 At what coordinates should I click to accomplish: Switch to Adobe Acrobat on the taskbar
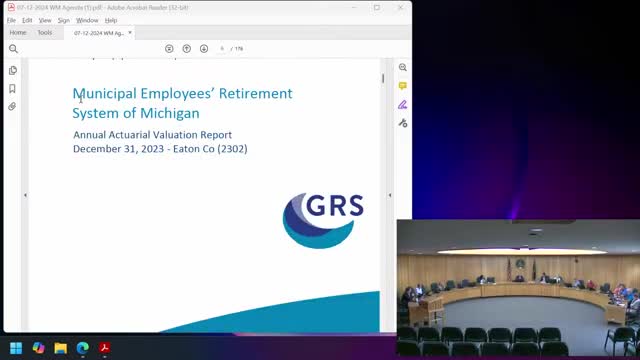pos(104,348)
